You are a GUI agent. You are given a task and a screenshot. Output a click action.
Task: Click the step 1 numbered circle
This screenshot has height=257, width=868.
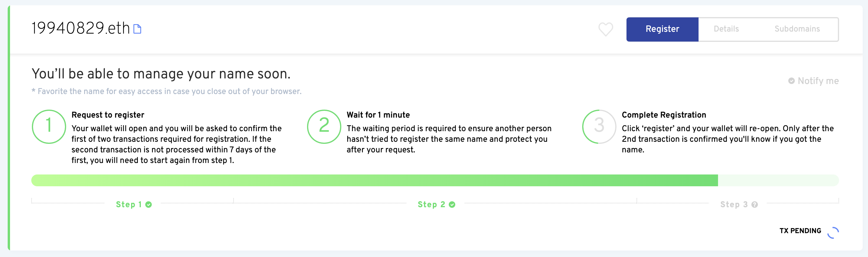pos(49,126)
